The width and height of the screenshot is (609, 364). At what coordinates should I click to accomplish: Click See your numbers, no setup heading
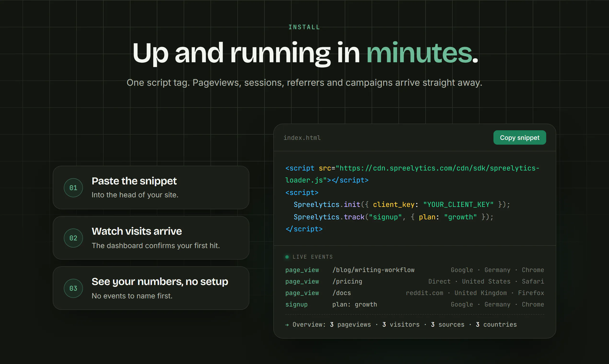point(160,282)
